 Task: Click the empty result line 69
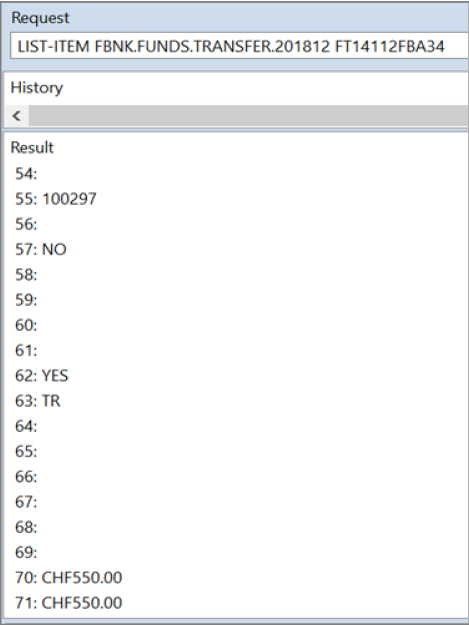[26, 552]
